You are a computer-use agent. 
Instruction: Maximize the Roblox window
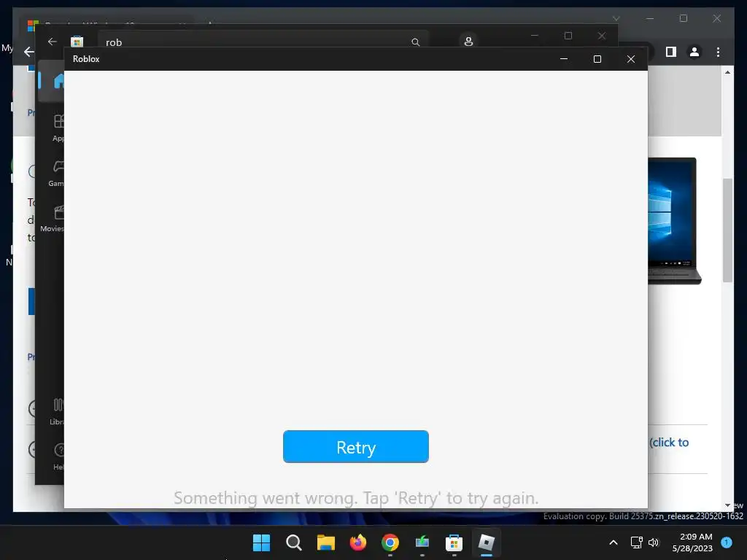click(597, 59)
